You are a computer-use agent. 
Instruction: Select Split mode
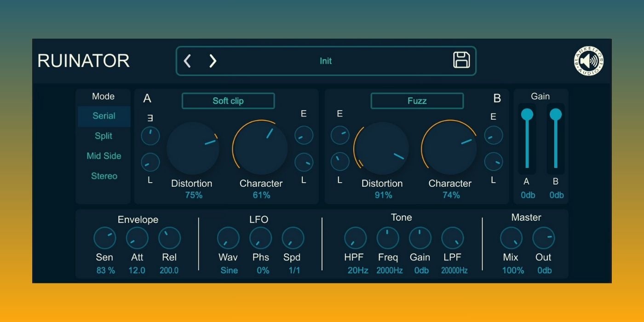pyautogui.click(x=103, y=136)
